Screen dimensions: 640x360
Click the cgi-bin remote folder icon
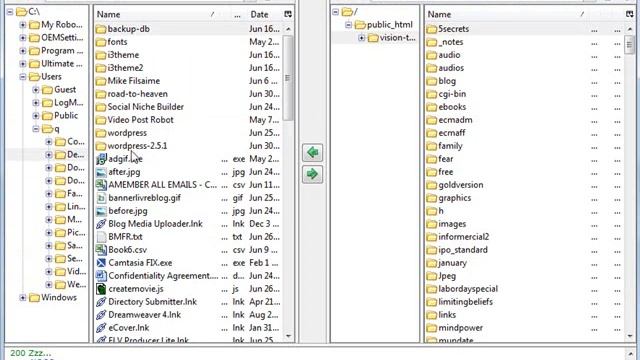point(431,94)
